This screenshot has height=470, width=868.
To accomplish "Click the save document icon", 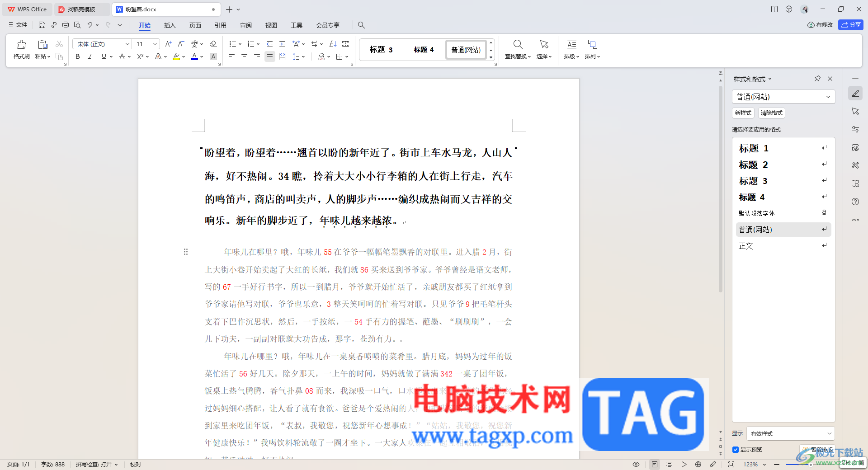I will 42,25.
